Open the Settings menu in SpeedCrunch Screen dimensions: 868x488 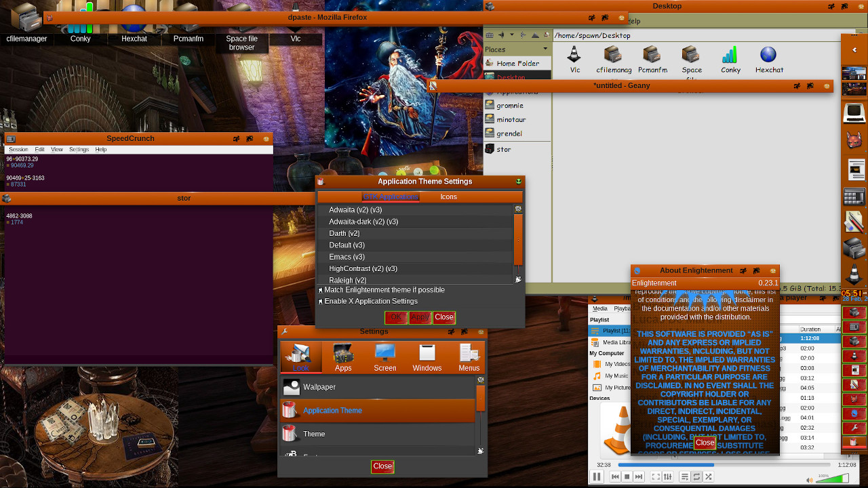click(79, 149)
